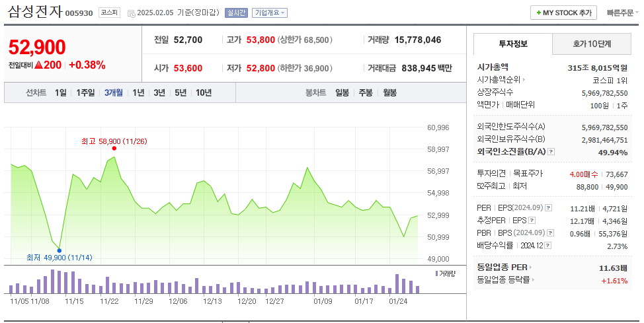Select the 3개월 line chart period

tap(113, 92)
